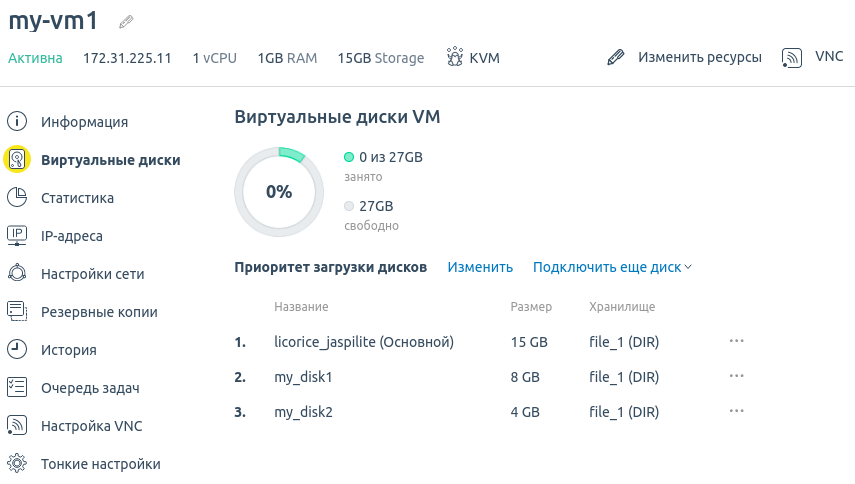Click the Изменить boot priority link
Screen dimensions: 855x484
pyautogui.click(x=480, y=267)
